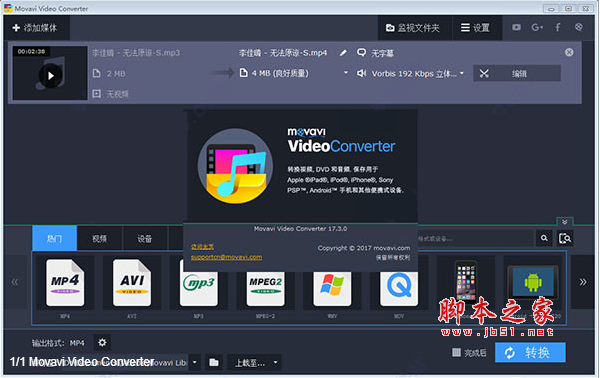Remove the file with the X circle icon
The height and width of the screenshot is (378, 600).
[x=569, y=52]
